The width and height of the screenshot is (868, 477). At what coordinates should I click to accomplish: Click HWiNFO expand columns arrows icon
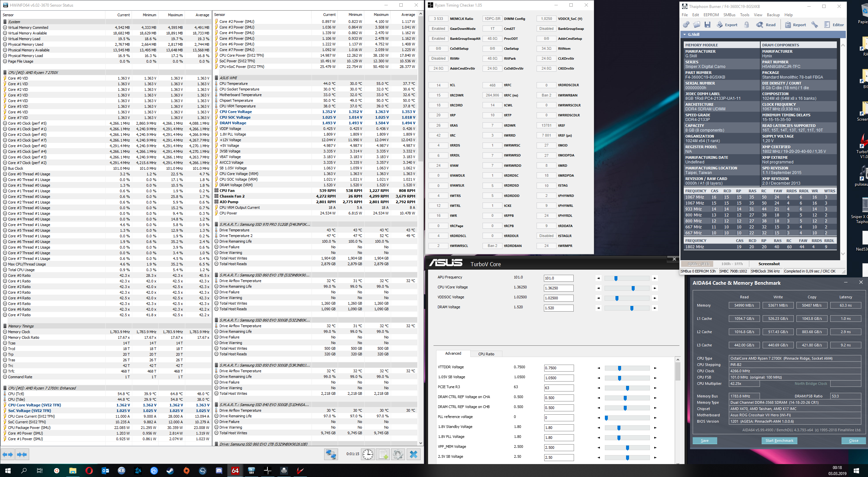pos(8,454)
